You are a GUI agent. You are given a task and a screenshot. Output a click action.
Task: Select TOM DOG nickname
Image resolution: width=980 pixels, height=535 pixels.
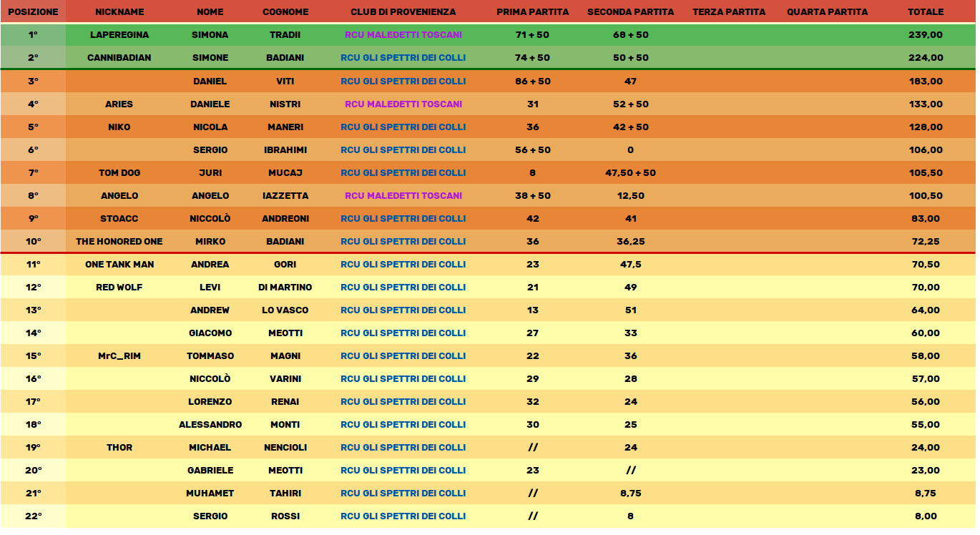(119, 173)
